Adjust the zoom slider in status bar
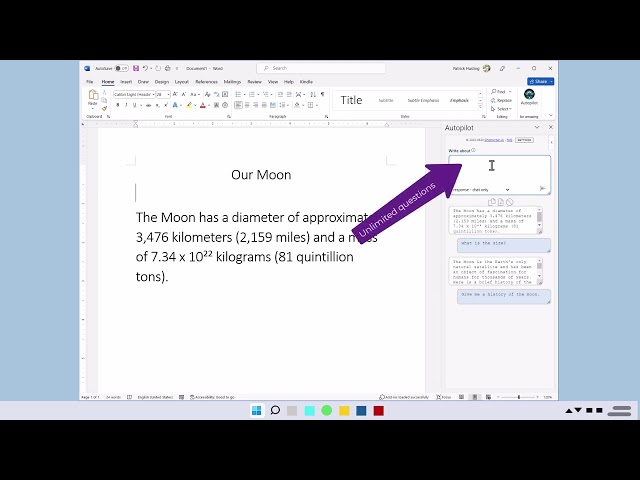 click(x=519, y=397)
